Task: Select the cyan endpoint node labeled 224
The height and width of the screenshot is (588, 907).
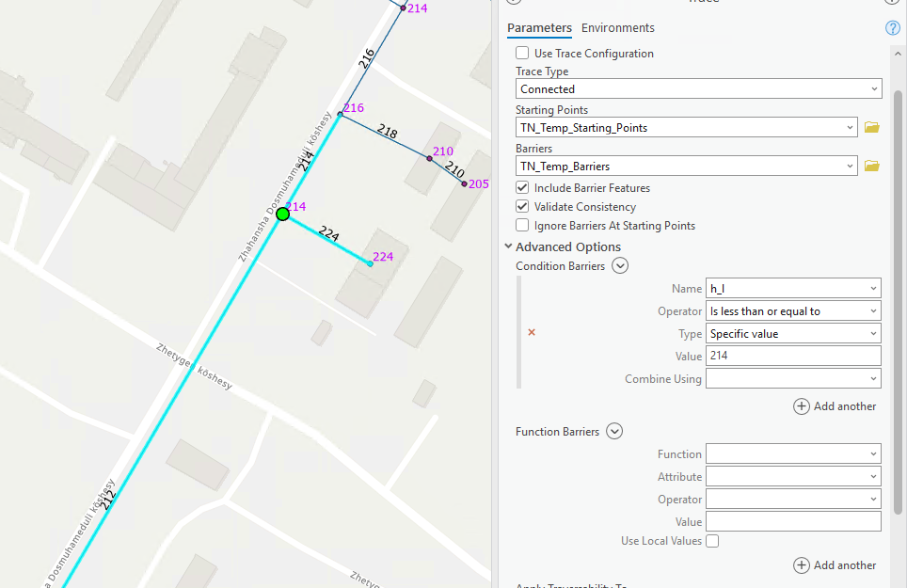Action: (x=370, y=263)
